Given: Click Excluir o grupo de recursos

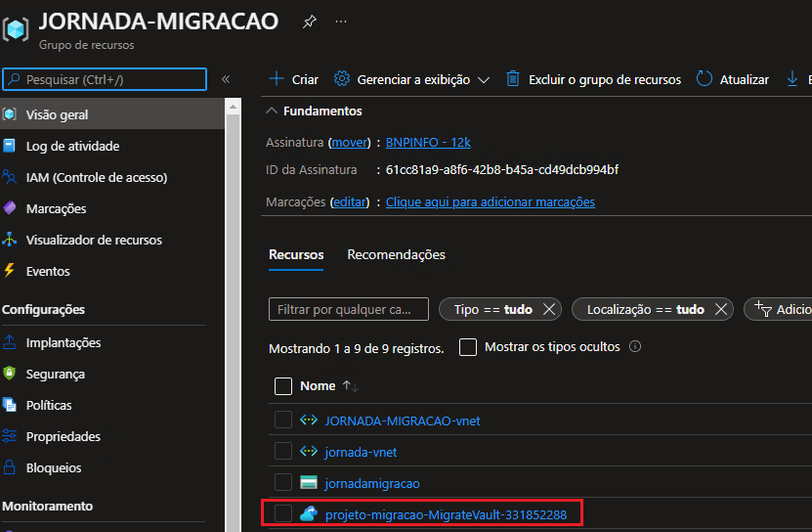Looking at the screenshot, I should click(x=605, y=79).
